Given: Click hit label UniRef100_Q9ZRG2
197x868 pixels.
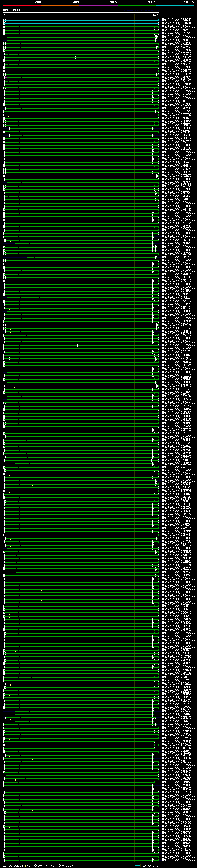Looking at the screenshot, I should [177, 43].
